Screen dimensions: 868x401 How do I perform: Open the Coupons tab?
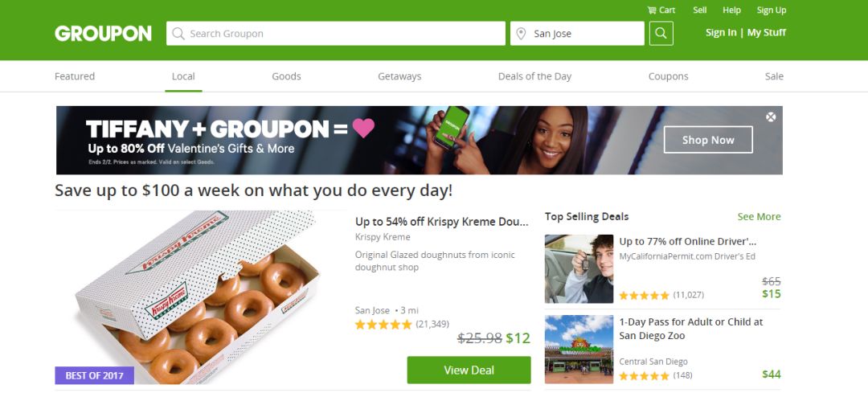[x=668, y=76]
